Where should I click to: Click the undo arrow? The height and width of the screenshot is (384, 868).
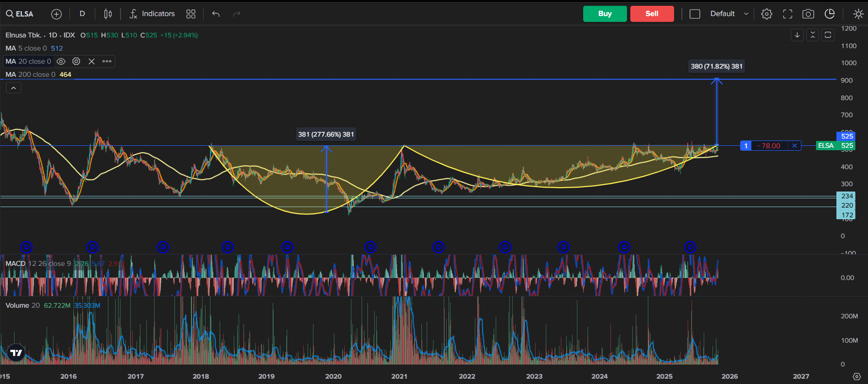coord(216,14)
